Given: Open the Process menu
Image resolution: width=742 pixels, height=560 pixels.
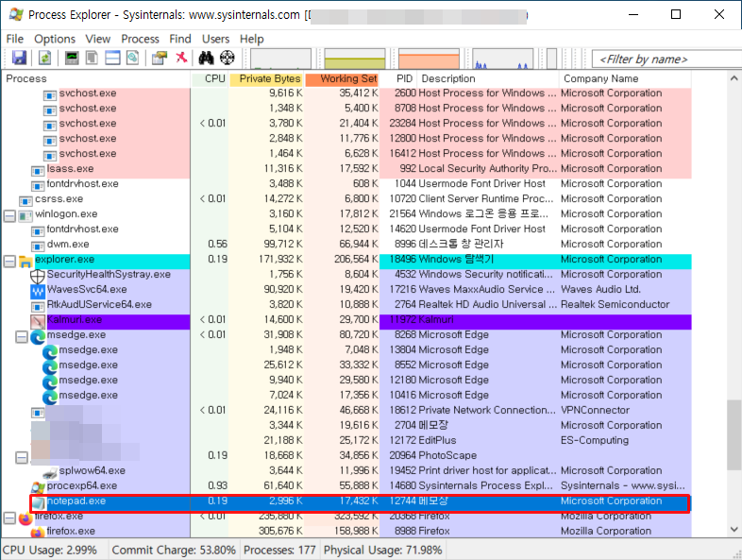Looking at the screenshot, I should [140, 39].
